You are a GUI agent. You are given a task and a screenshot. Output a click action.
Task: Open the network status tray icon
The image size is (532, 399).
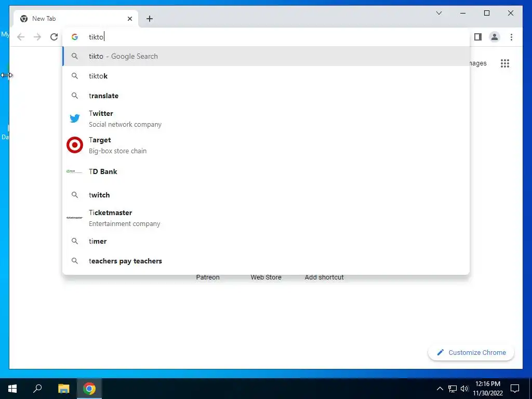(453, 389)
